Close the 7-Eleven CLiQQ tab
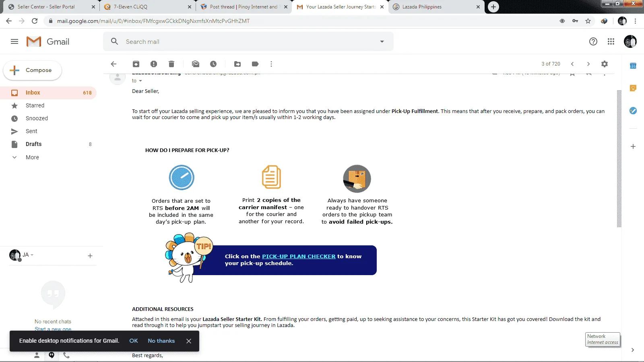This screenshot has height=362, width=644. (190, 7)
